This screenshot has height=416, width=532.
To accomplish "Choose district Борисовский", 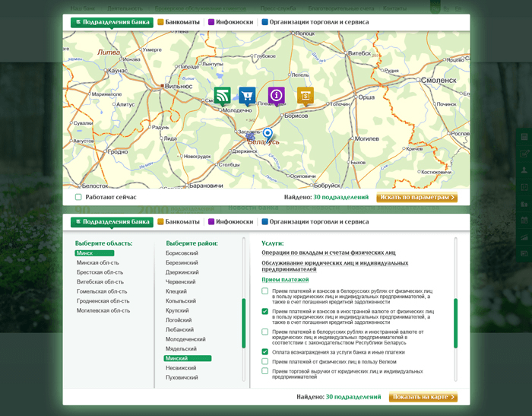I will (182, 253).
